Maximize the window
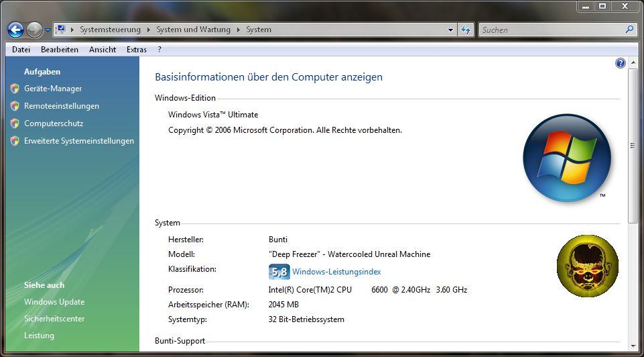This screenshot has height=357, width=644. tap(602, 6)
